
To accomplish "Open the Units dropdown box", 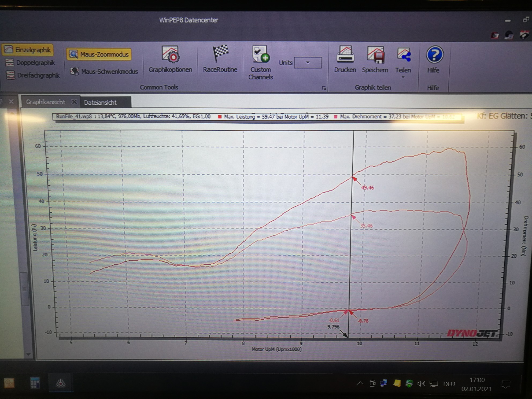I will pos(308,63).
